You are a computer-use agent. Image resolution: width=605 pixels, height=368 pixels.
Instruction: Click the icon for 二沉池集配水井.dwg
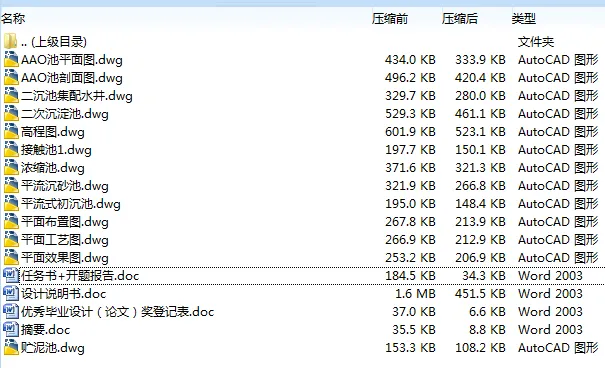(11, 95)
